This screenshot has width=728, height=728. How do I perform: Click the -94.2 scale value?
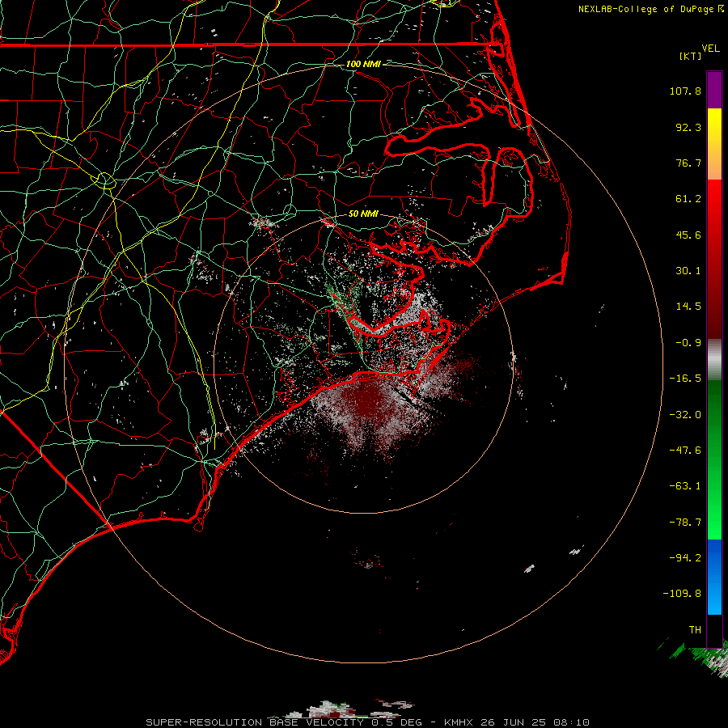pyautogui.click(x=685, y=557)
